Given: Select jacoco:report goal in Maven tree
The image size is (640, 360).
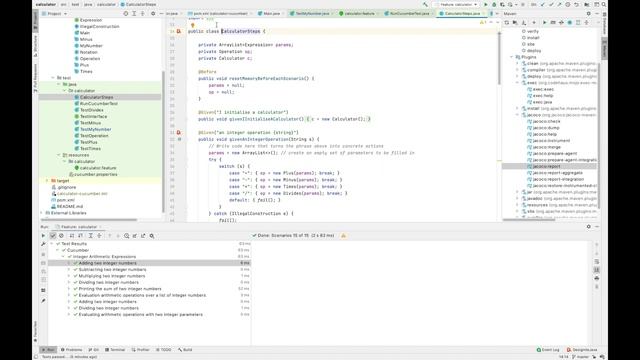Looking at the screenshot, I should click(546, 167).
